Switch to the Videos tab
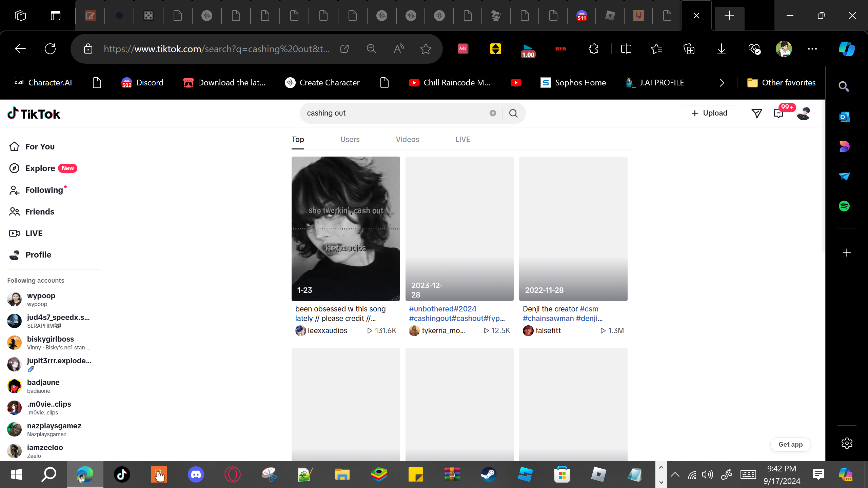 click(407, 140)
